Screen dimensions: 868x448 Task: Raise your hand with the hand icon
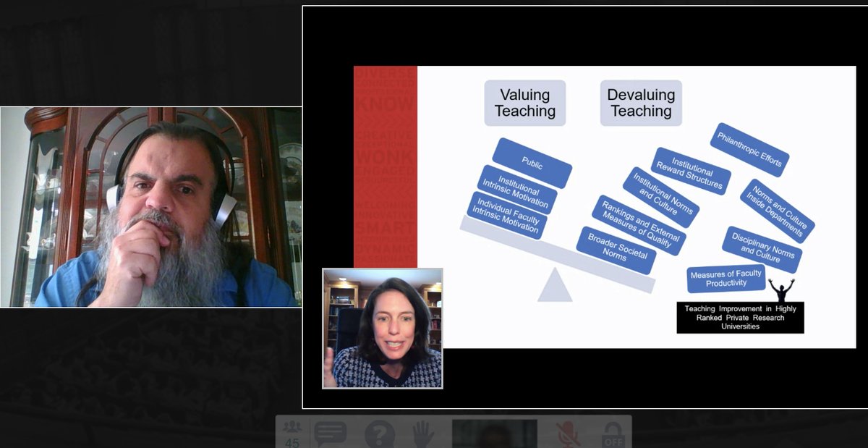423,434
